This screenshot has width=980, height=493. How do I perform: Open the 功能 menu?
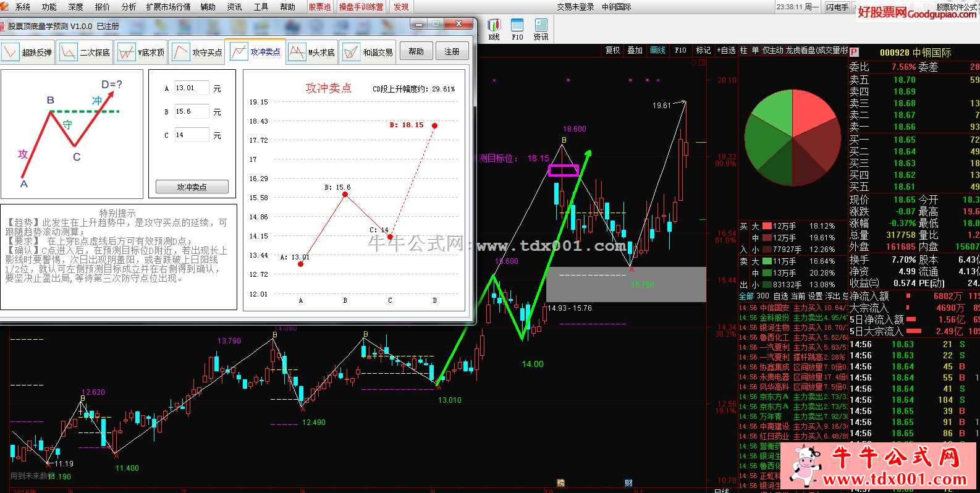click(49, 7)
